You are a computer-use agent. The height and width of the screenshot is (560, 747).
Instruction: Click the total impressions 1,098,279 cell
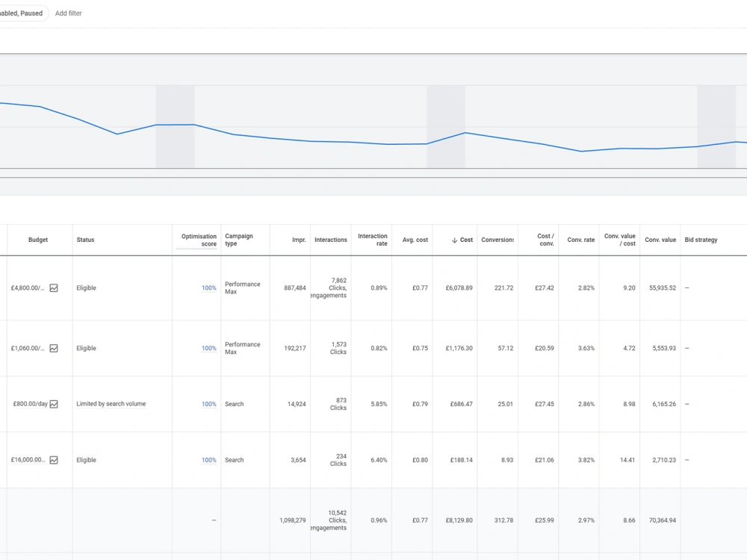(x=293, y=520)
